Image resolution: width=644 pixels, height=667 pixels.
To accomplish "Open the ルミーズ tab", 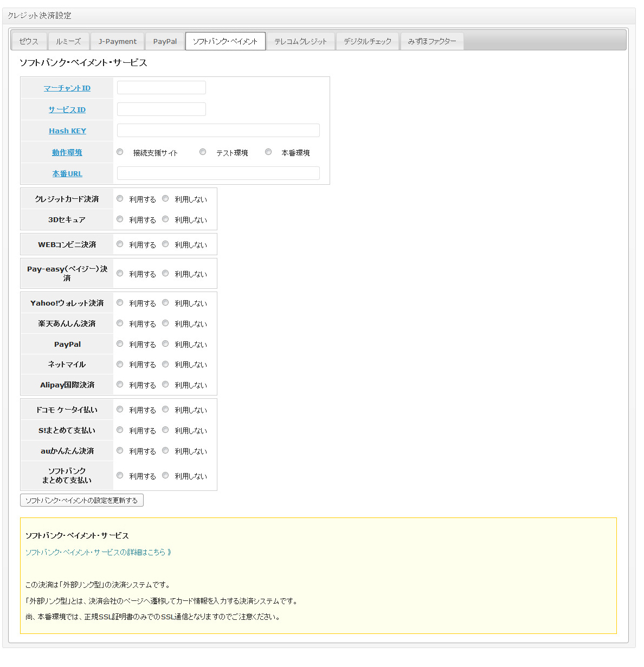I will [x=68, y=41].
